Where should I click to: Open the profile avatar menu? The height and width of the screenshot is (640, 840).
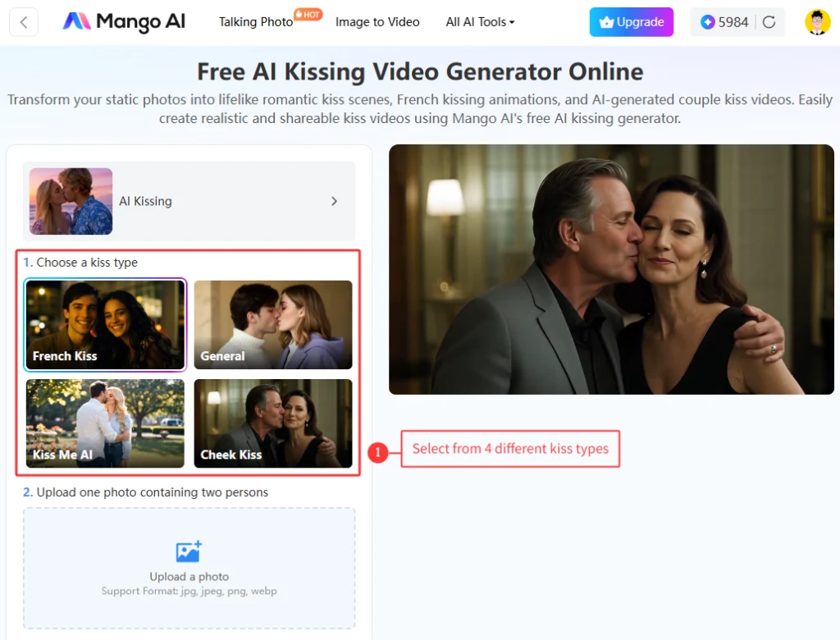coord(817,22)
